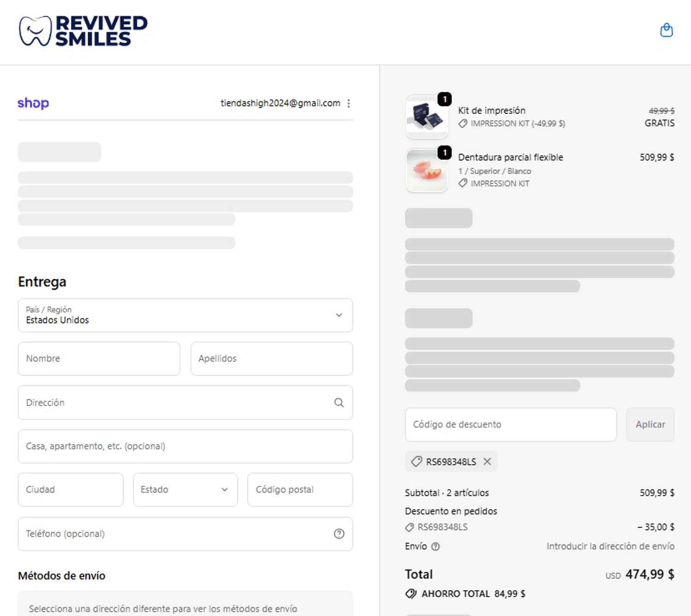
Task: Click the struck-through price 49,99 $
Action: pyautogui.click(x=662, y=111)
